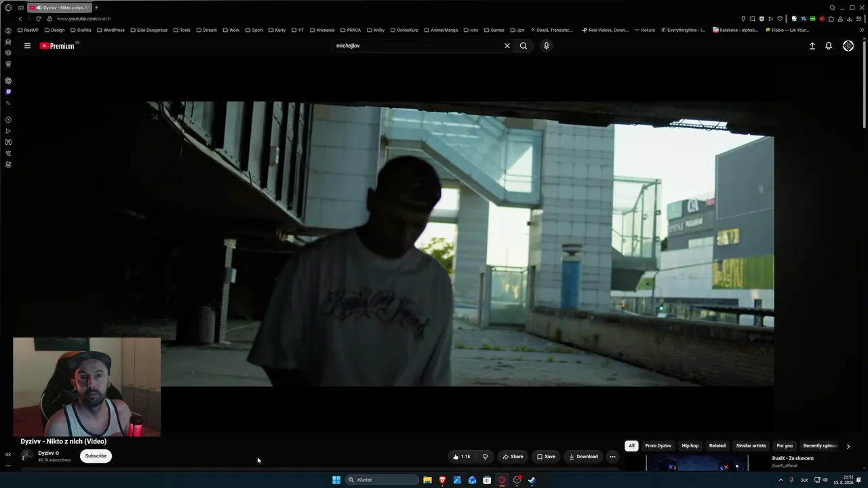868x488 pixels.
Task: Open YouTube notifications bell
Action: click(x=829, y=46)
